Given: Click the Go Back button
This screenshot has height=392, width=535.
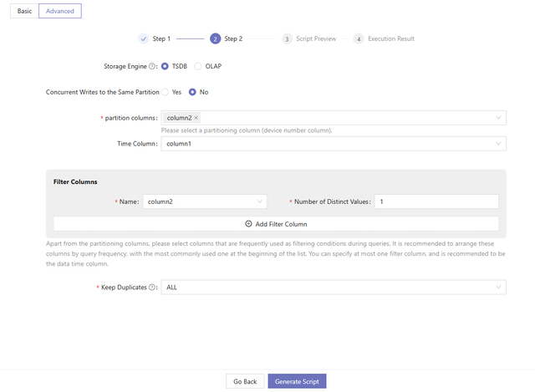Looking at the screenshot, I should coord(245,381).
